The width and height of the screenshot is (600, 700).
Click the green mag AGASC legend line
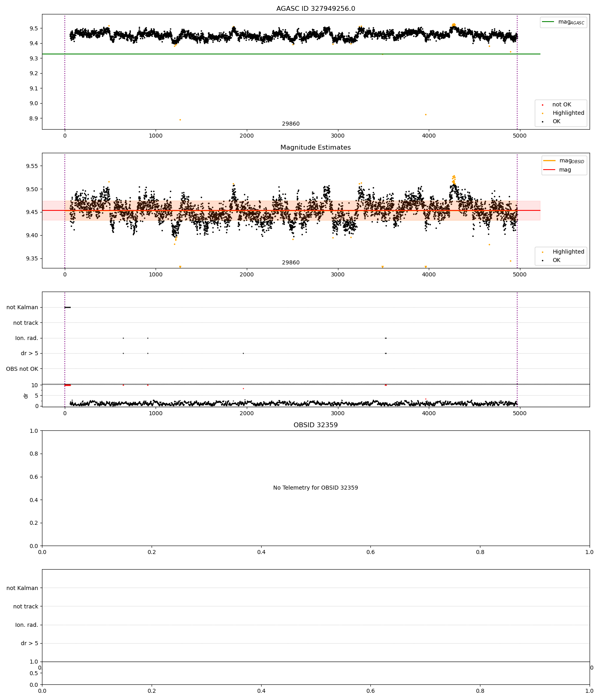548,22
